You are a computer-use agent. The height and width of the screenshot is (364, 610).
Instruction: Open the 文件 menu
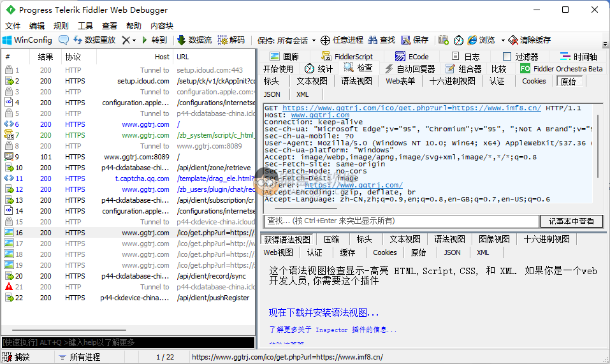[x=13, y=26]
